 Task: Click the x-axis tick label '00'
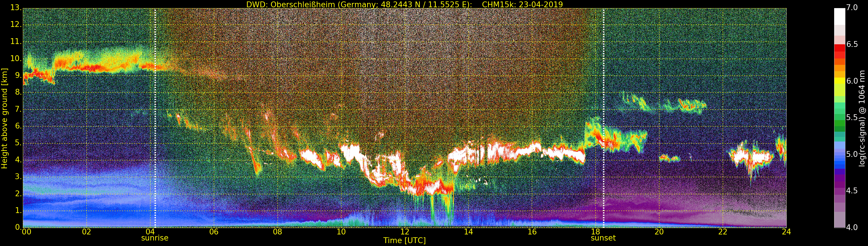(x=26, y=232)
